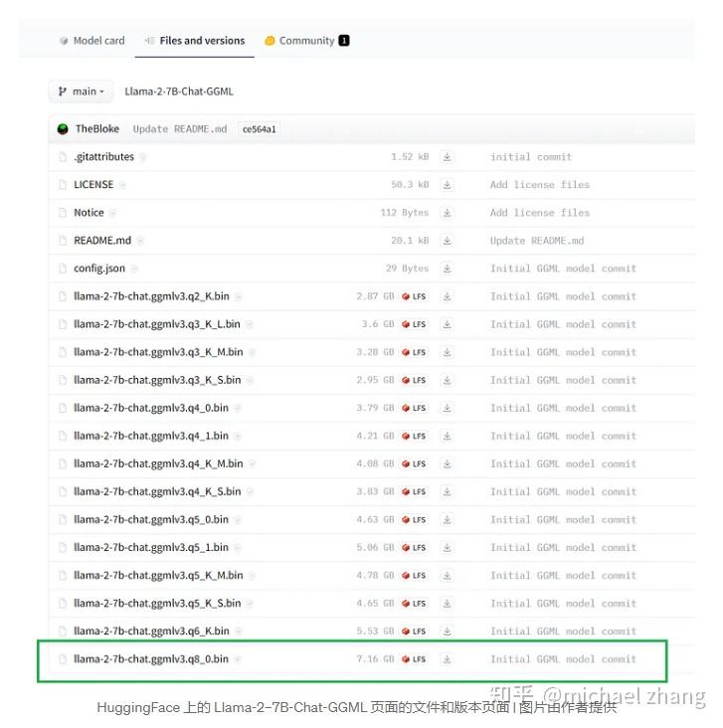723x728 pixels.
Task: Open the Notice file
Action: click(89, 213)
